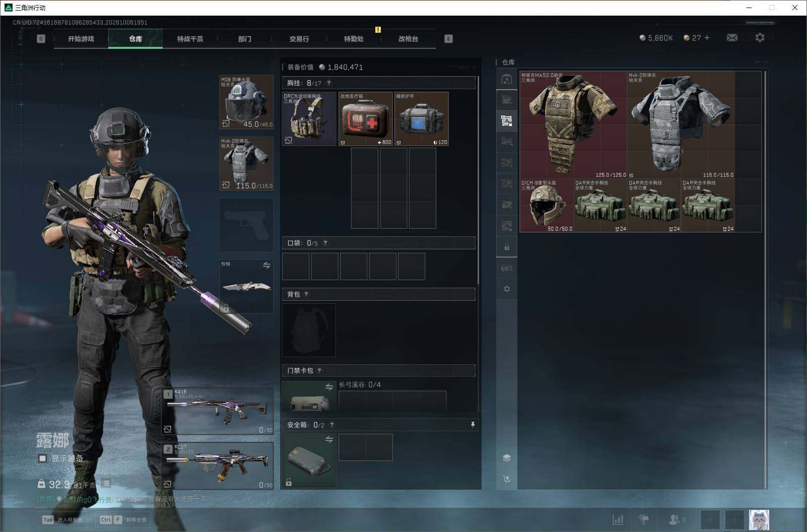Select the highlighted armor category sidebar icon
Image resolution: width=807 pixels, height=532 pixels.
coord(507,120)
